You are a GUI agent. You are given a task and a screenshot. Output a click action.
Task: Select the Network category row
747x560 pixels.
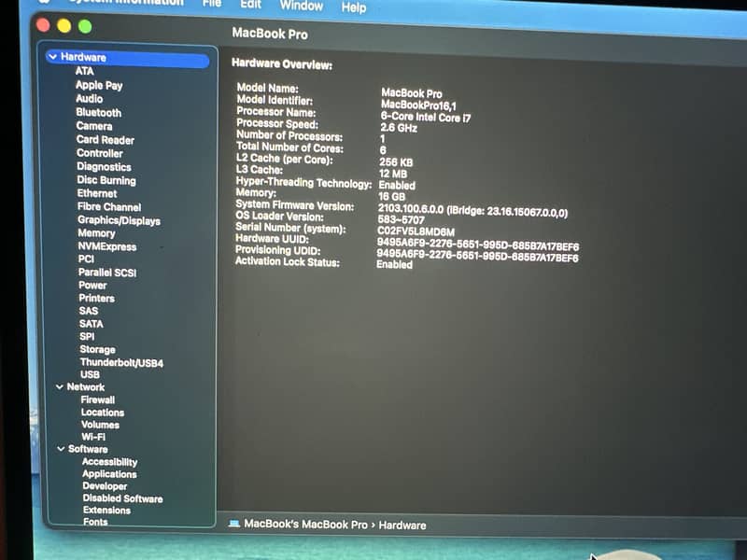click(85, 387)
